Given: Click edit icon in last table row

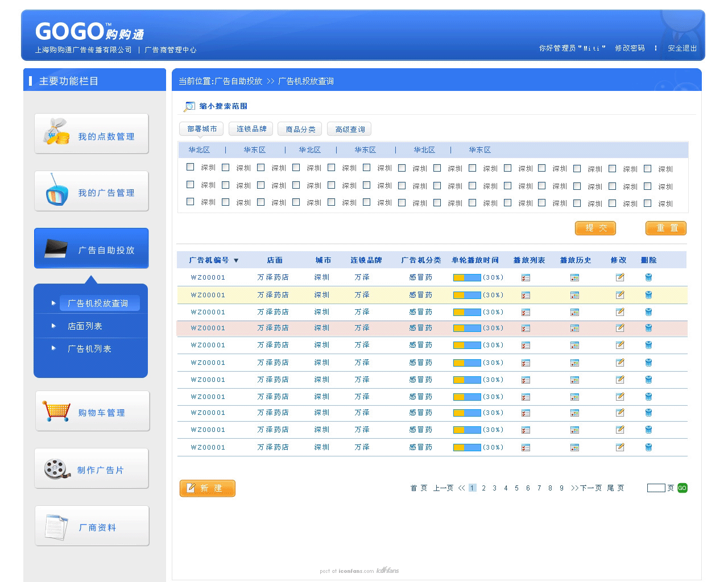Looking at the screenshot, I should (x=620, y=447).
